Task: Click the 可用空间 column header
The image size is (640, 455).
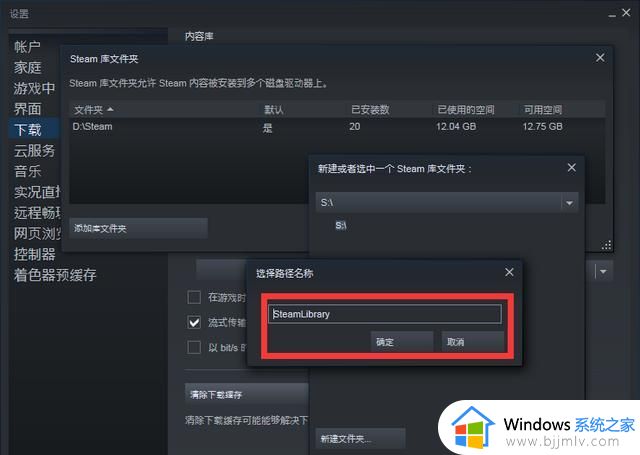Action: (543, 110)
